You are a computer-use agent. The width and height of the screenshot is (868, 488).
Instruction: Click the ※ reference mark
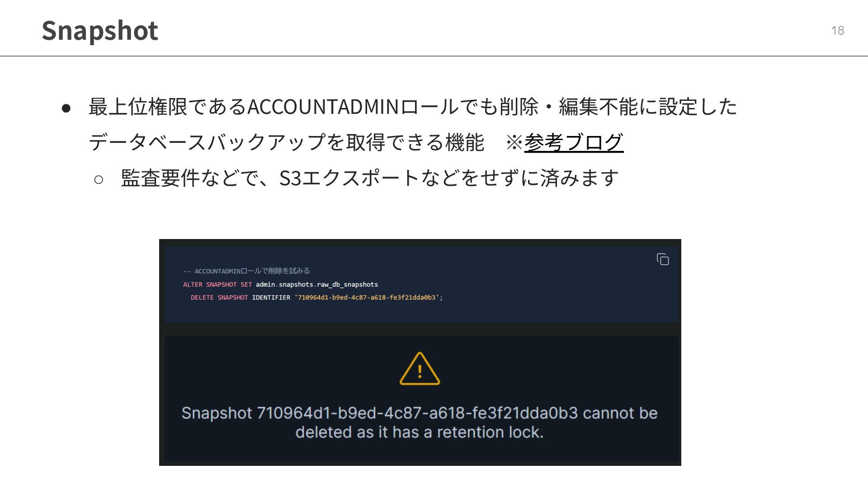(514, 143)
